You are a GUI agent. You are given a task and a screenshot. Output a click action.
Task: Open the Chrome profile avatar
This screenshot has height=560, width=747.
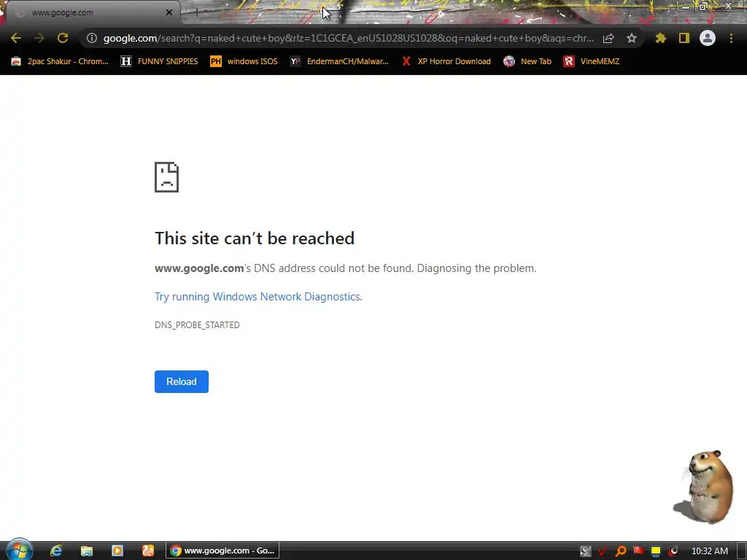[708, 38]
